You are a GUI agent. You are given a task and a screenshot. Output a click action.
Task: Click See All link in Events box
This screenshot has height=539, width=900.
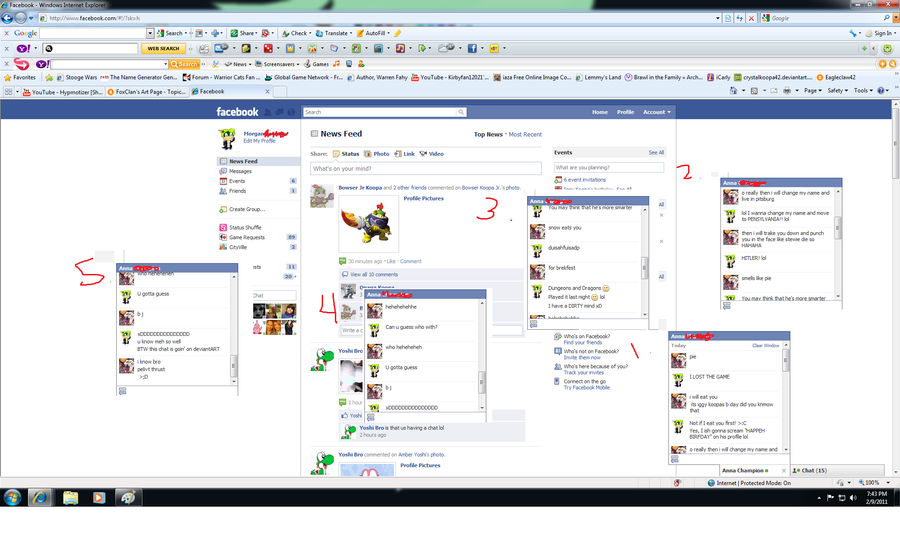(x=656, y=153)
